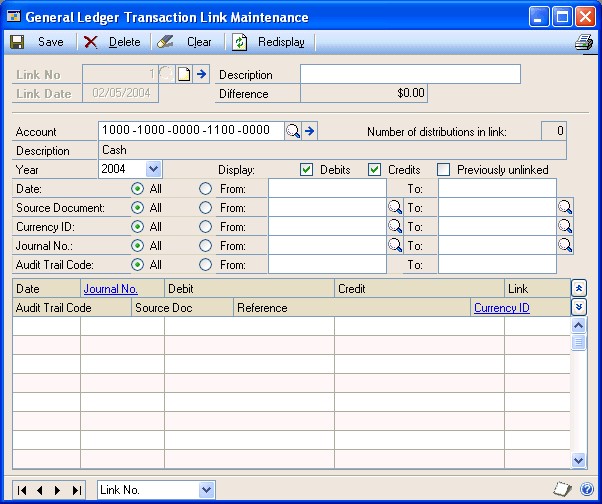
Task: Click the Audit Trail Code From field
Action: pos(327,264)
